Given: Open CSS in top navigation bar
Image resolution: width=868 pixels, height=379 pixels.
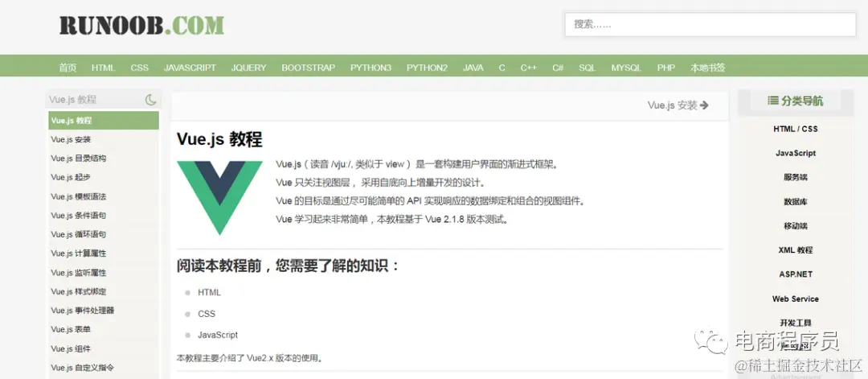Looking at the screenshot, I should click(140, 68).
